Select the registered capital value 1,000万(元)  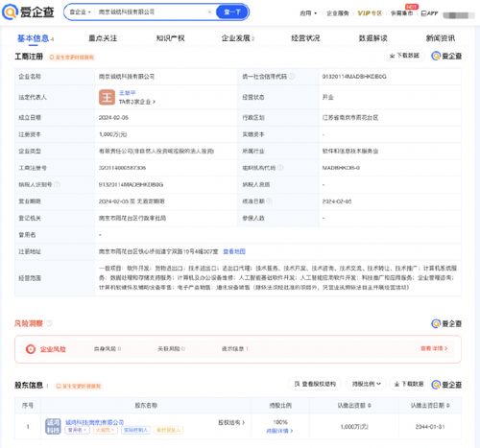click(112, 134)
